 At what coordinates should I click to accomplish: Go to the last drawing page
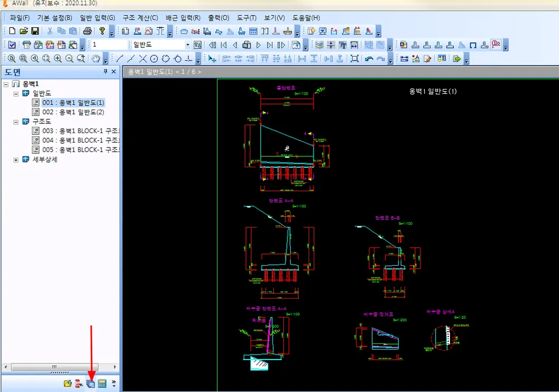tap(270, 45)
